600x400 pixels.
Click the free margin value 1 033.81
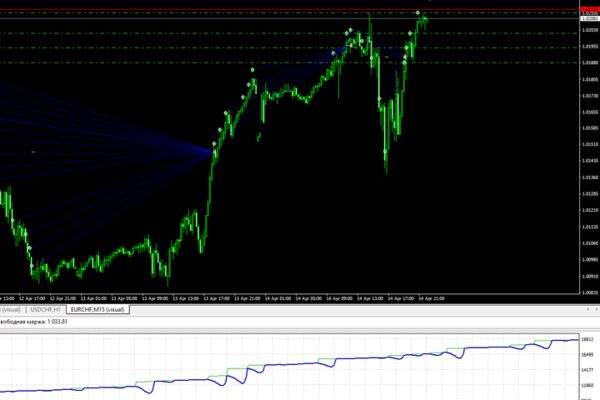(57, 322)
